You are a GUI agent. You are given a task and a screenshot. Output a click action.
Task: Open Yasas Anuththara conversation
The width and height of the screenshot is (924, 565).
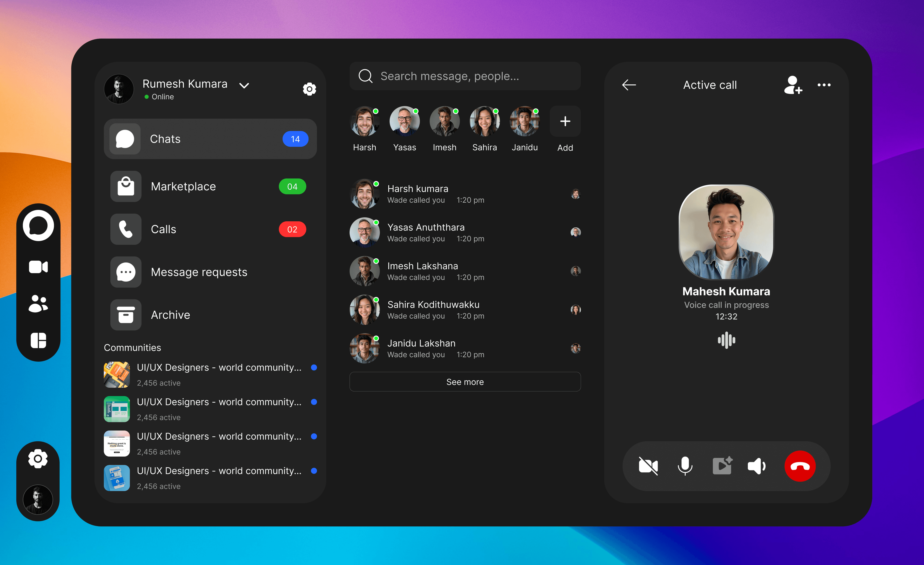[465, 232]
